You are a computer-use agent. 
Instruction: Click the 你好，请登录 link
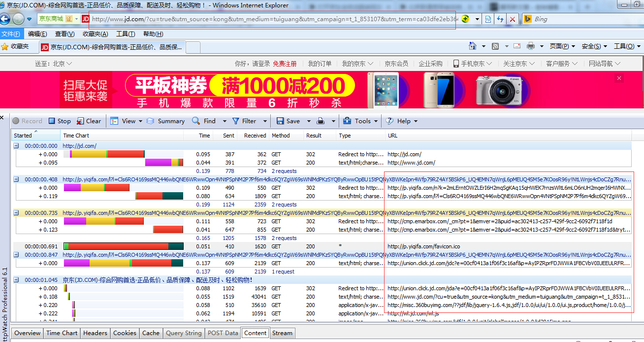(x=253, y=64)
